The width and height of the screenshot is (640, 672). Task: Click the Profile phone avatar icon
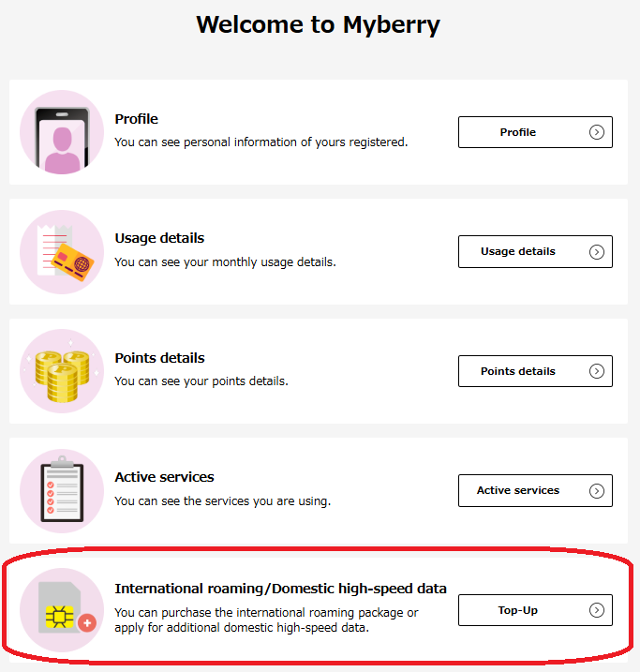[x=62, y=132]
